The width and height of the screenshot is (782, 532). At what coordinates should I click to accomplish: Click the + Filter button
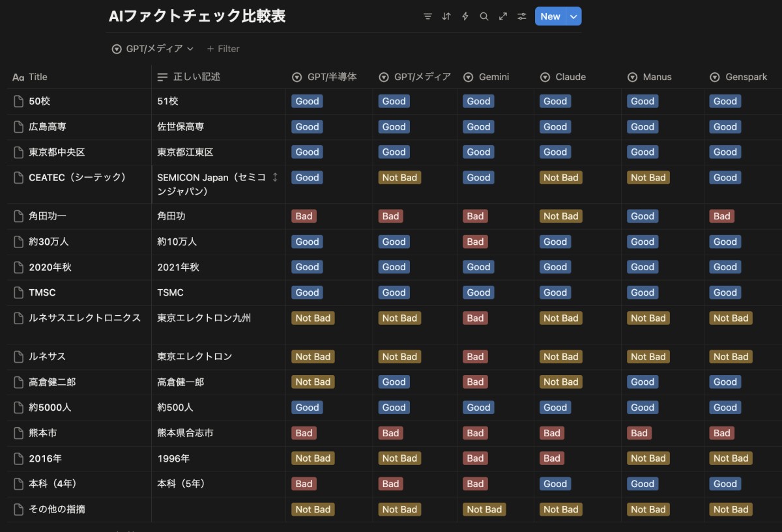click(x=223, y=49)
